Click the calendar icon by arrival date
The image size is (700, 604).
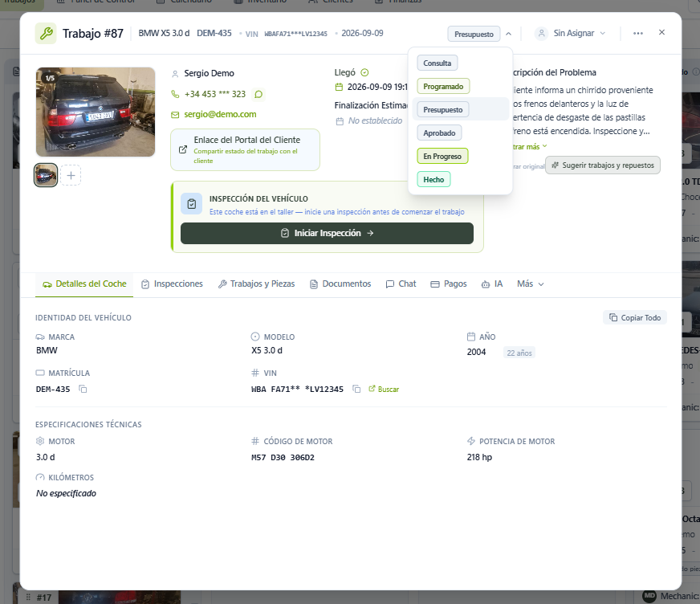click(x=340, y=87)
